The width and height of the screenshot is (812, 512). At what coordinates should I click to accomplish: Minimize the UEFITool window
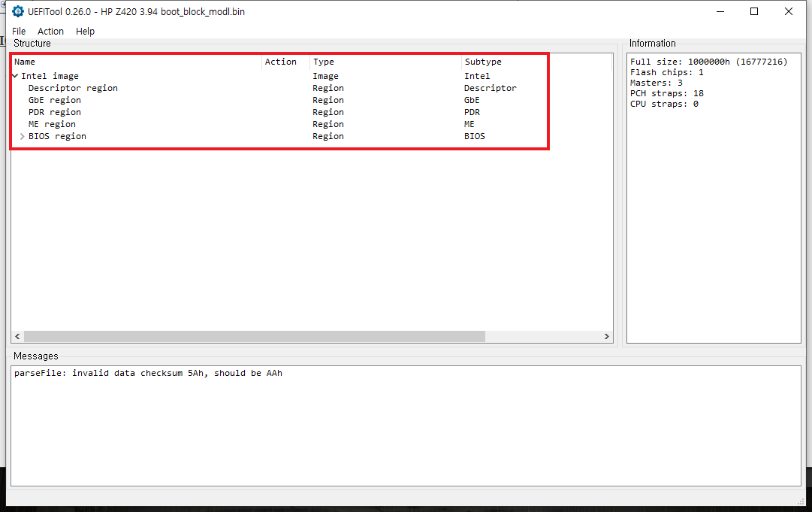(720, 11)
